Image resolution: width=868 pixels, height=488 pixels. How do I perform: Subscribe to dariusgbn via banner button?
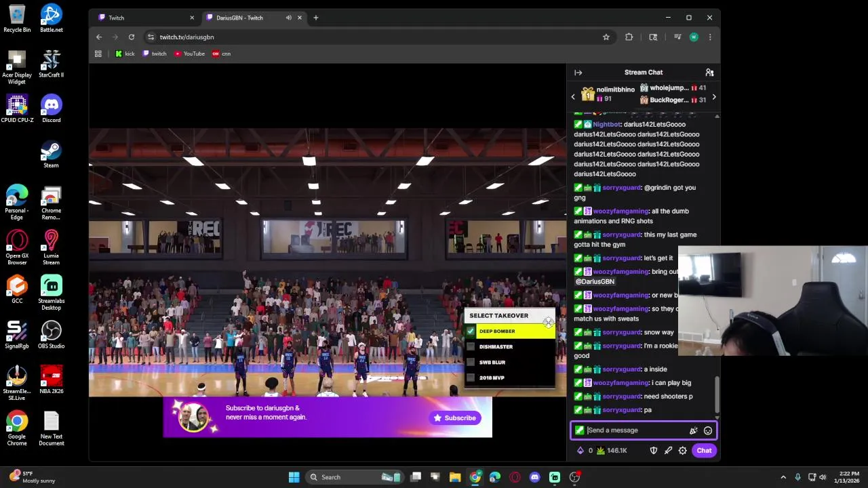click(455, 418)
